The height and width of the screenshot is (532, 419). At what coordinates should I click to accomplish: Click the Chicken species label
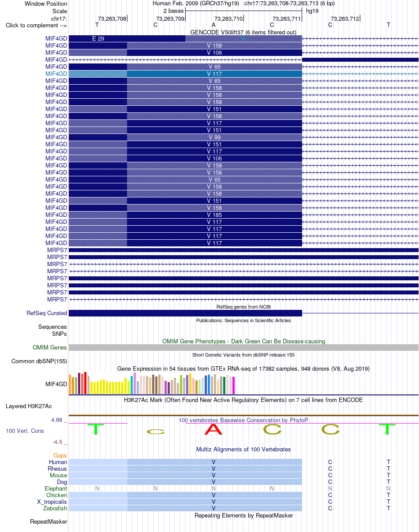click(x=56, y=495)
